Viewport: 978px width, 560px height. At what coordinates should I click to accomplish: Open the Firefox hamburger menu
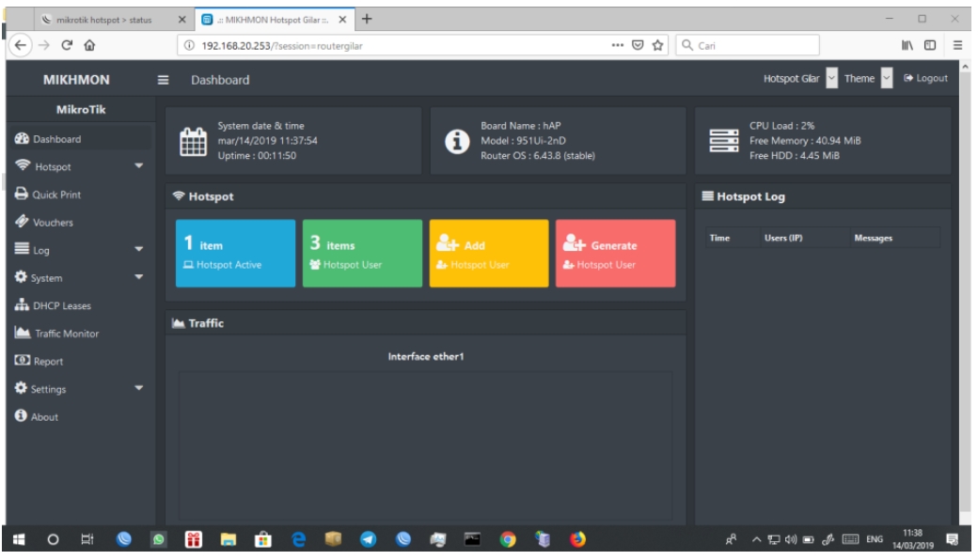(x=957, y=45)
